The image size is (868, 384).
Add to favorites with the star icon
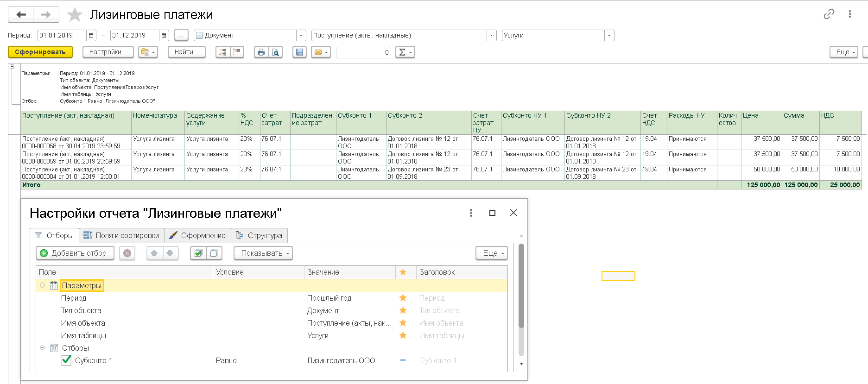coord(75,15)
